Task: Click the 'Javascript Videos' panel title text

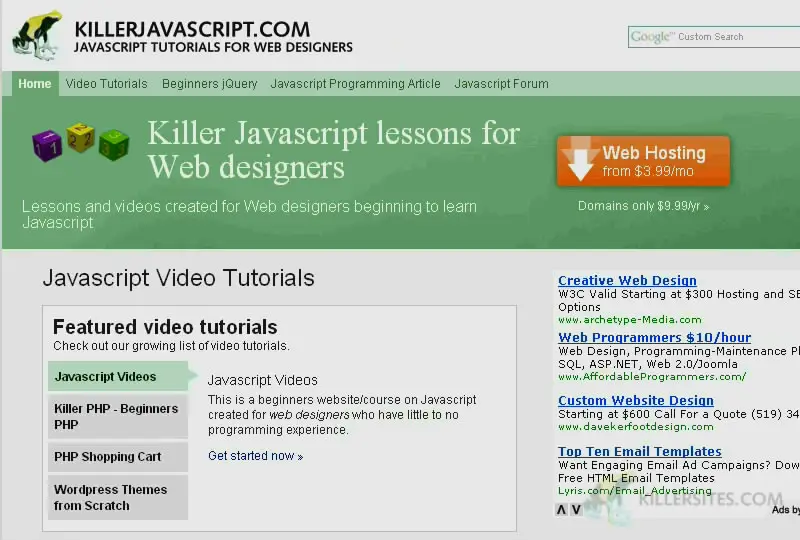Action: (262, 380)
